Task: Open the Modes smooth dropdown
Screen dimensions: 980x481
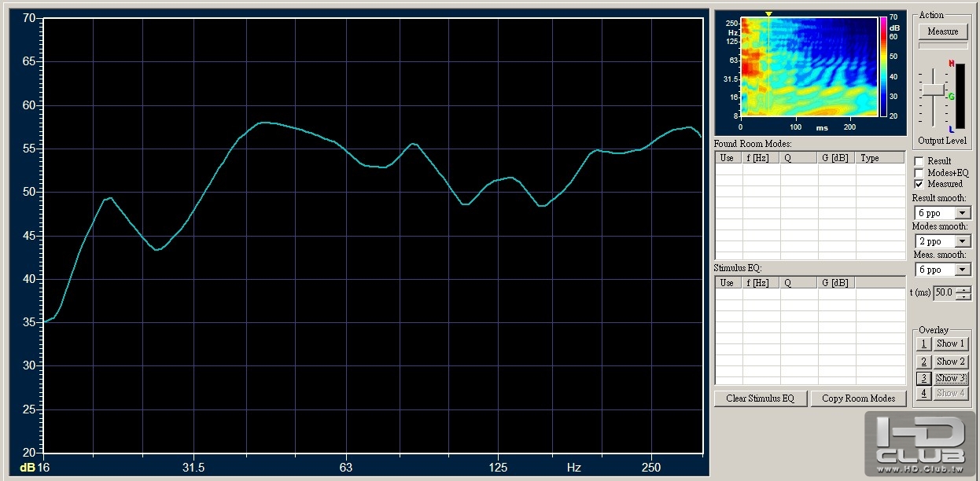Action: click(x=963, y=241)
